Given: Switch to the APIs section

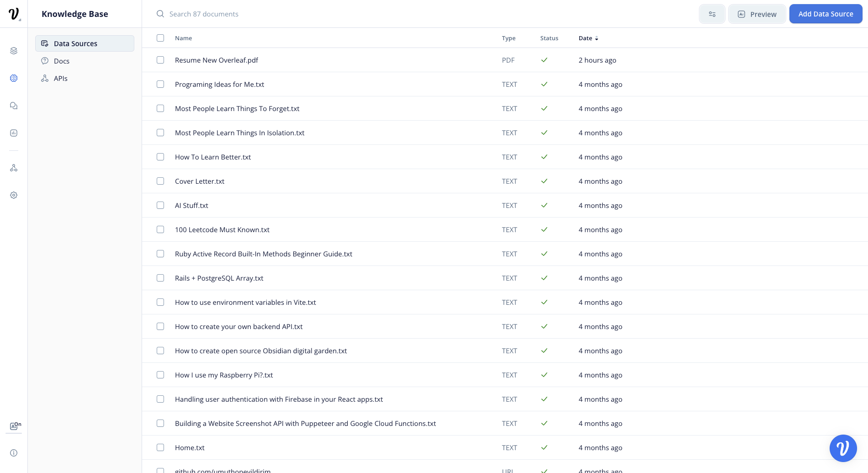Looking at the screenshot, I should (60, 78).
